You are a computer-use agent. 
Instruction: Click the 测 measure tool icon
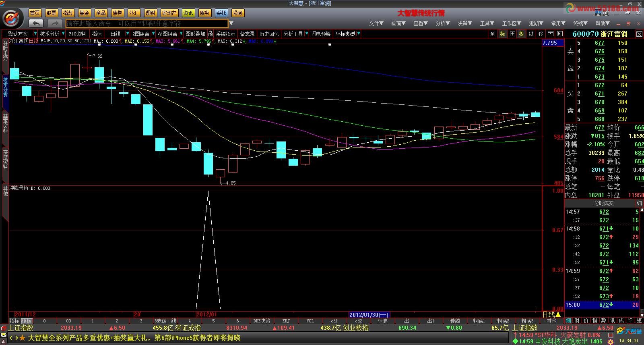493,34
